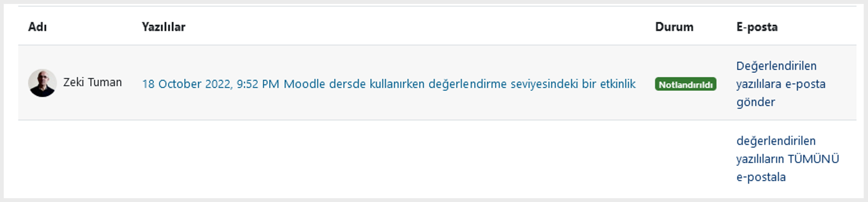This screenshot has height=202, width=868.
Task: Click the green Notlandırıldı status badge
Action: pos(685,84)
